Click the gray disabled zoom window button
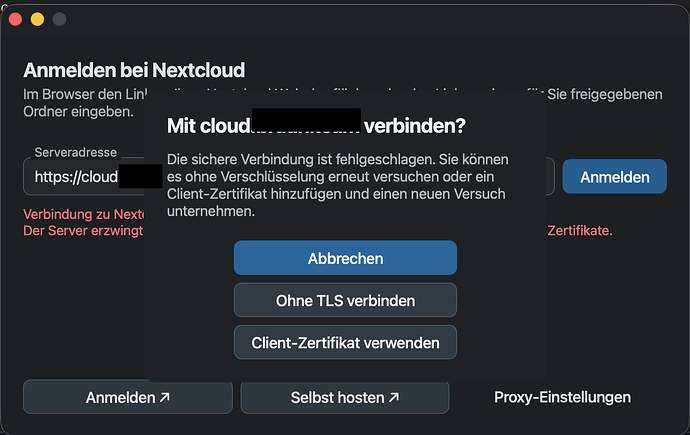The width and height of the screenshot is (690, 435). pos(59,19)
